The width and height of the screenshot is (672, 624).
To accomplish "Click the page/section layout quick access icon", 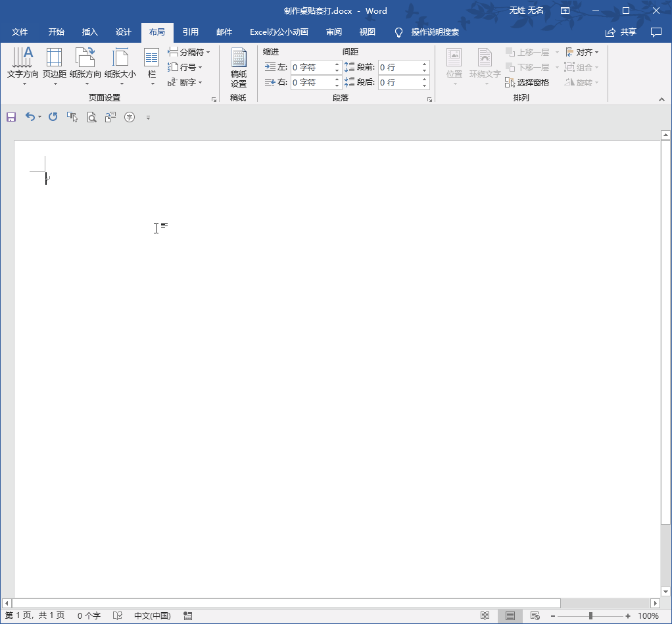I will 110,117.
